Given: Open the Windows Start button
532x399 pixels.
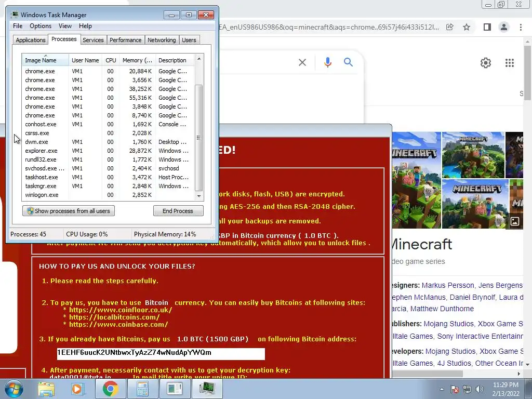Looking at the screenshot, I should [14, 389].
